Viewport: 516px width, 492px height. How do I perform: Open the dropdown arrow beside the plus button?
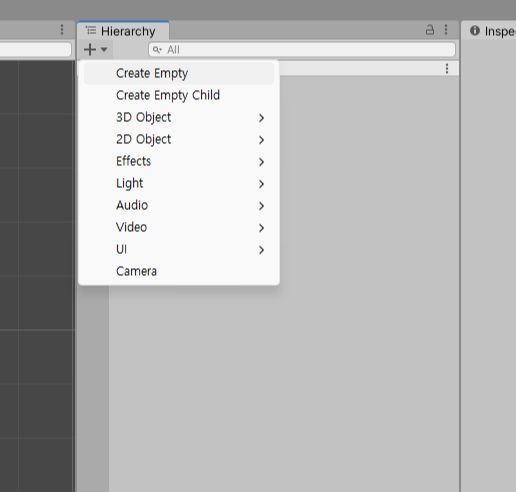click(104, 50)
